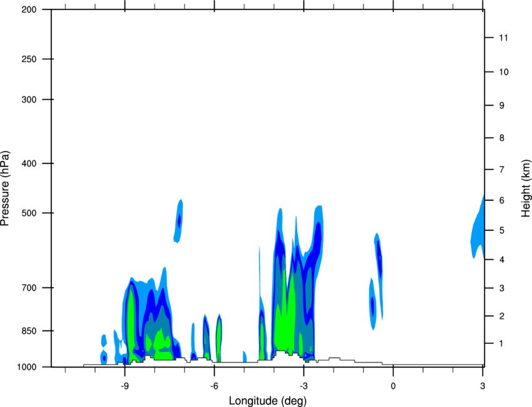Select the 700 pressure tick label
532x407 pixels.
click(x=29, y=288)
